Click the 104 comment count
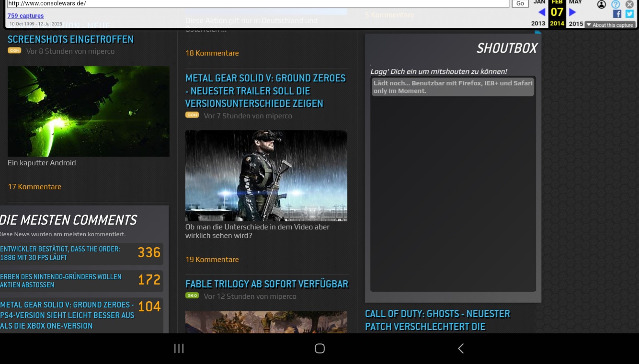639x364 pixels. (x=149, y=307)
